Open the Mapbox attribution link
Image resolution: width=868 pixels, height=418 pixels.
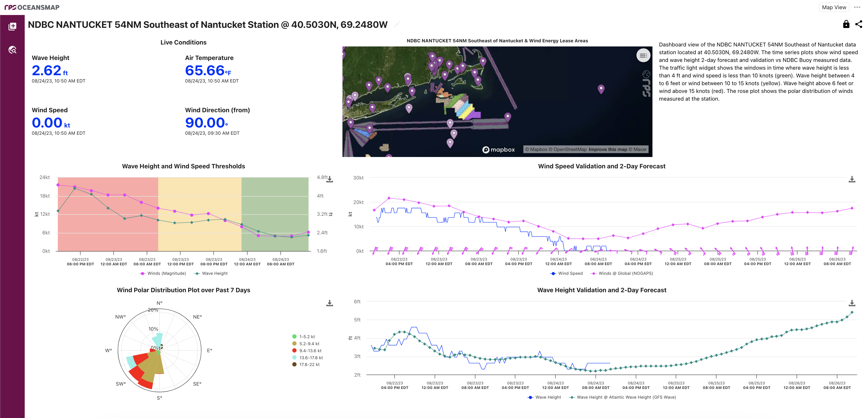(536, 149)
